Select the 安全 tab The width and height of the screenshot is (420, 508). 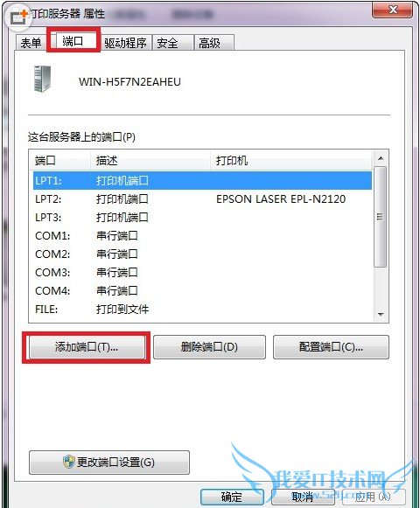pyautogui.click(x=173, y=43)
